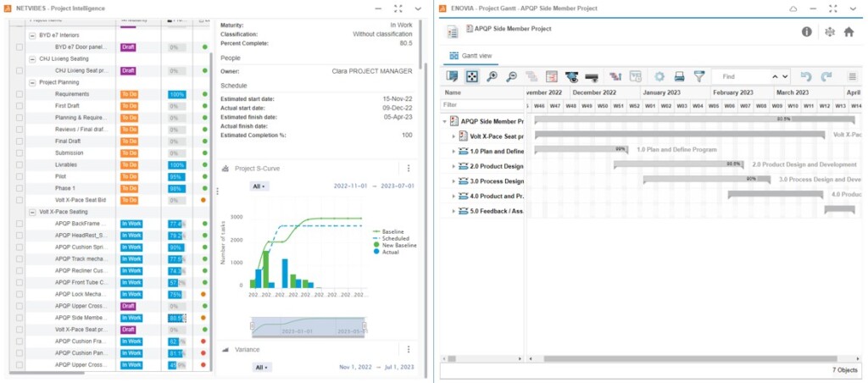Screen dimensions: 868x383
Task: Redo last Gantt change
Action: (x=826, y=76)
